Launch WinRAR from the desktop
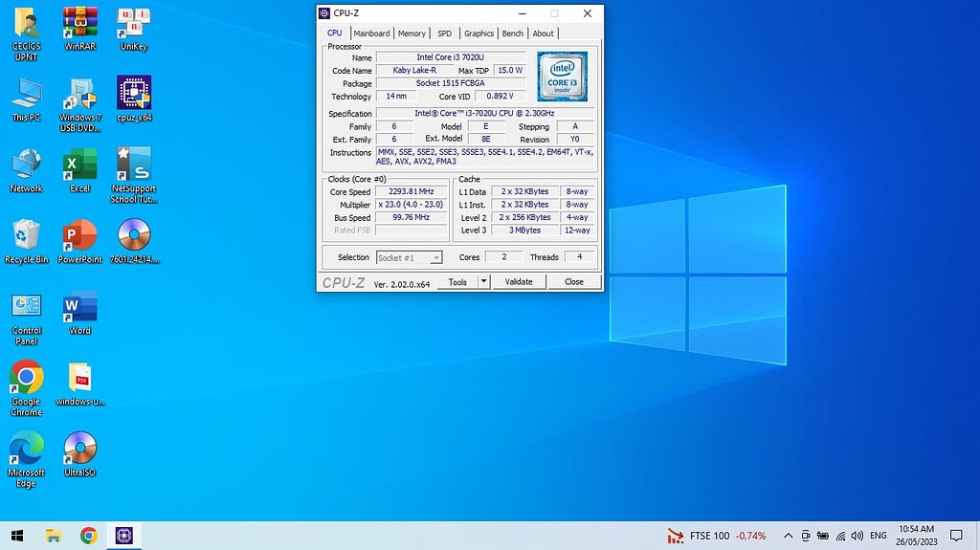Viewport: 980px width, 550px height. (x=80, y=29)
